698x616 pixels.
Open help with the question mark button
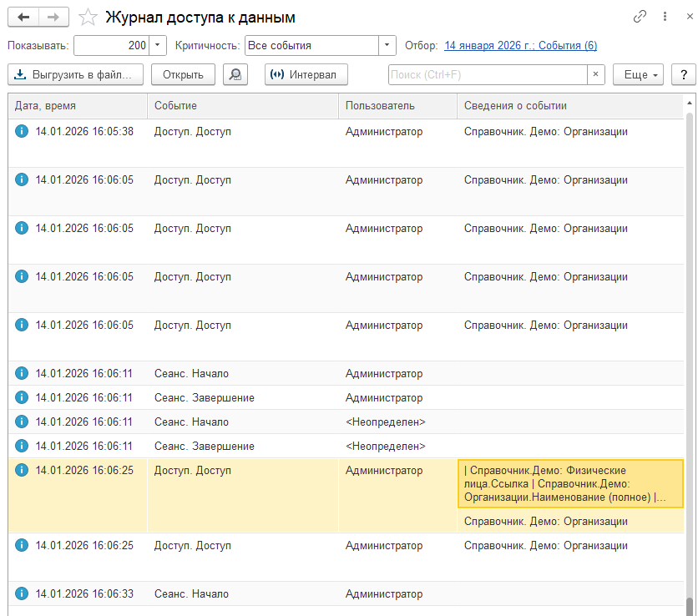683,74
